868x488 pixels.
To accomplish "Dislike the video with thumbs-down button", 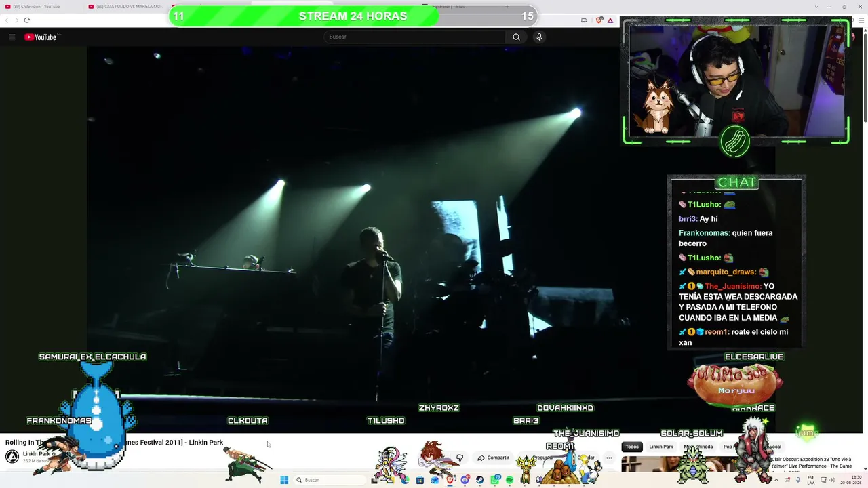I will click(460, 457).
